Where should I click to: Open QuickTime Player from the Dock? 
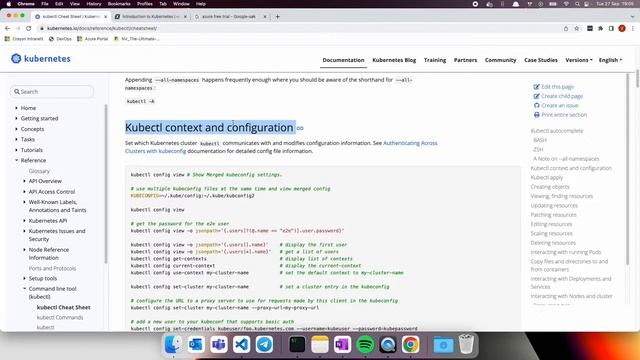click(388, 344)
